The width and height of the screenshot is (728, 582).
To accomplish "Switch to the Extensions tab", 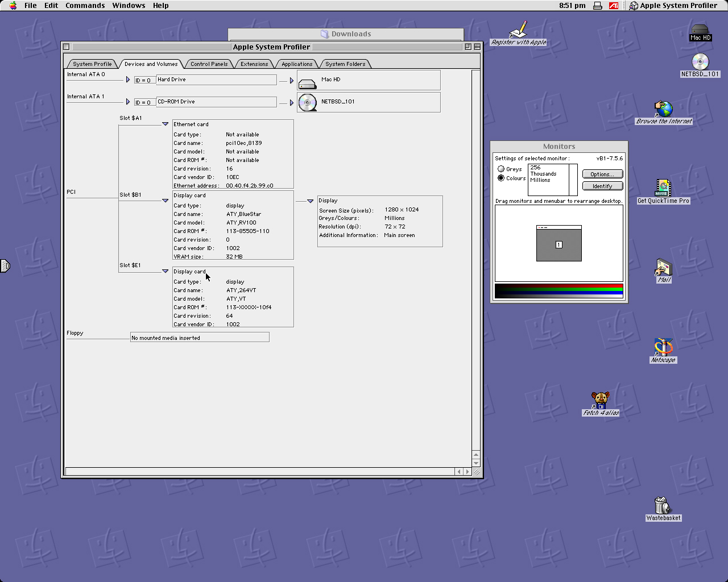I will [x=254, y=64].
